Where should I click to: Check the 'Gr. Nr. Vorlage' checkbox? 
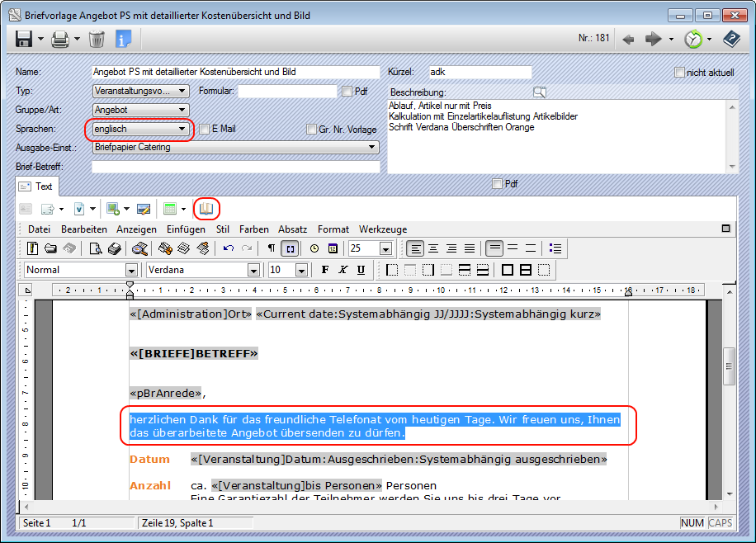click(x=311, y=130)
